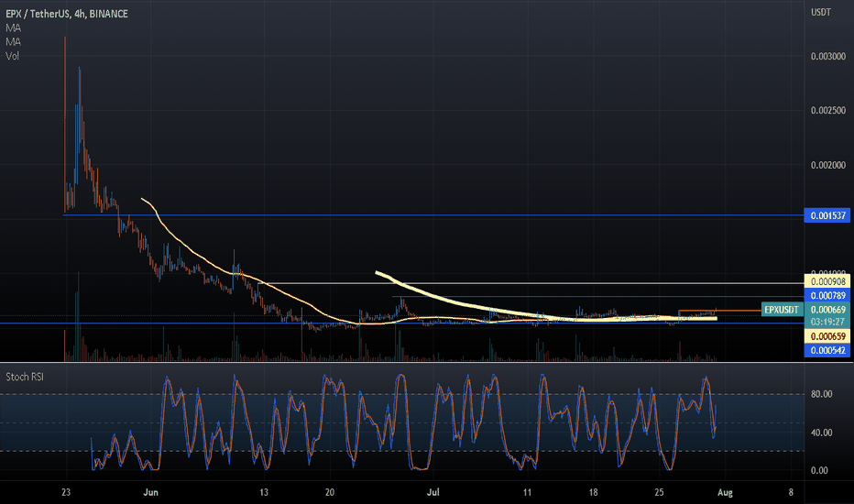The image size is (854, 504).
Task: Click the 0.000542 blue price label
Action: pyautogui.click(x=827, y=350)
